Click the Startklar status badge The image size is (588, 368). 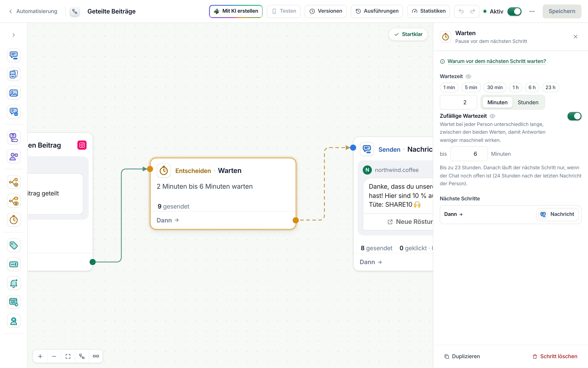pos(408,34)
